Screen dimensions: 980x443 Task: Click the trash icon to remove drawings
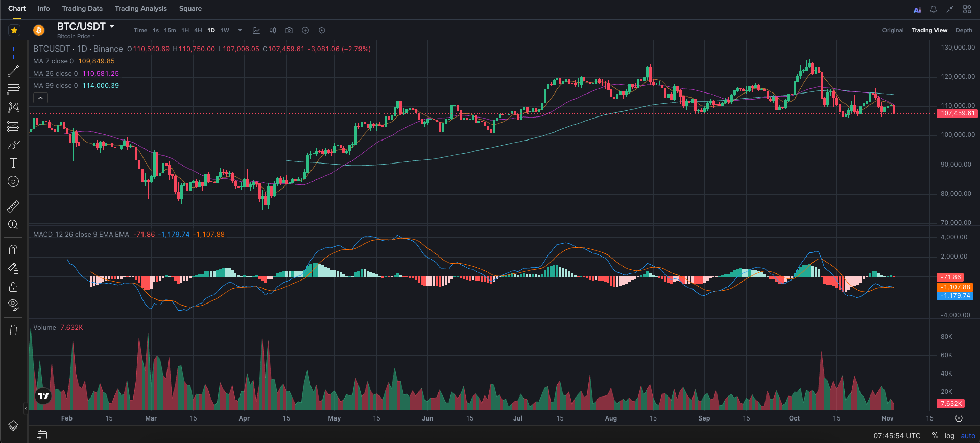click(13, 330)
